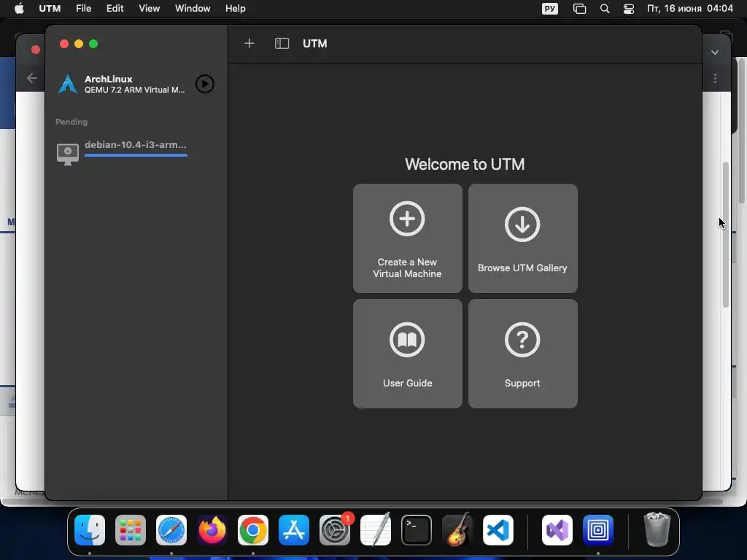This screenshot has width=747, height=560.
Task: Expand chevron dropdown in the background window
Action: click(715, 52)
